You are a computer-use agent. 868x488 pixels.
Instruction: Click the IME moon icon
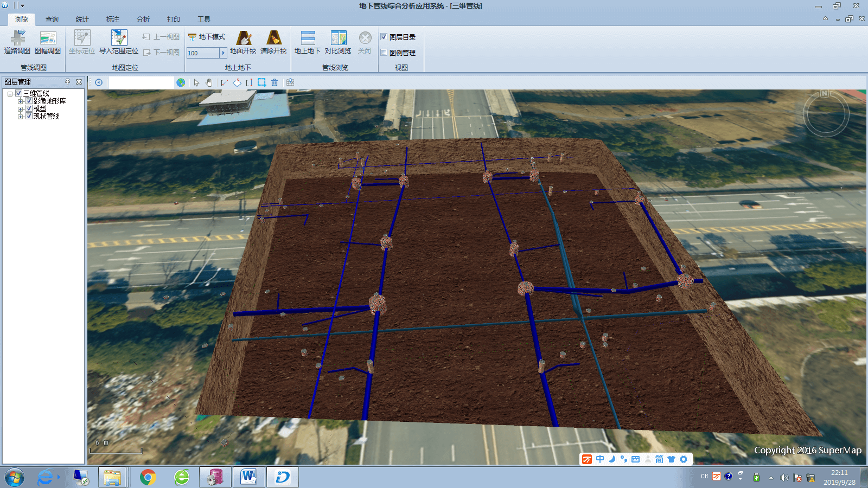tap(612, 459)
